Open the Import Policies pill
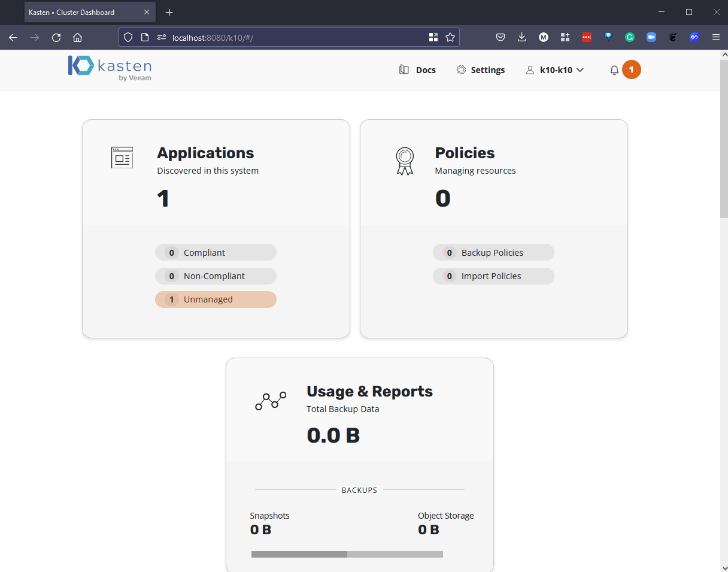 point(493,276)
